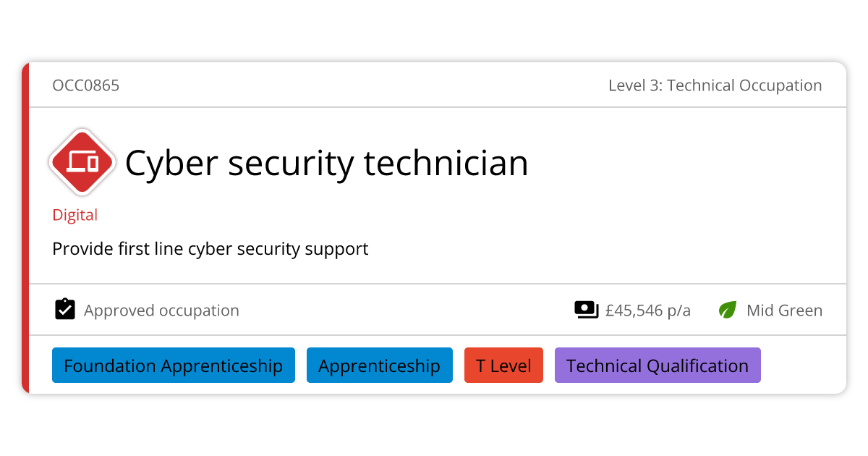Click blank header space between OCC0865 and Level 3
Screen dimensions: 868x456
click(x=362, y=85)
